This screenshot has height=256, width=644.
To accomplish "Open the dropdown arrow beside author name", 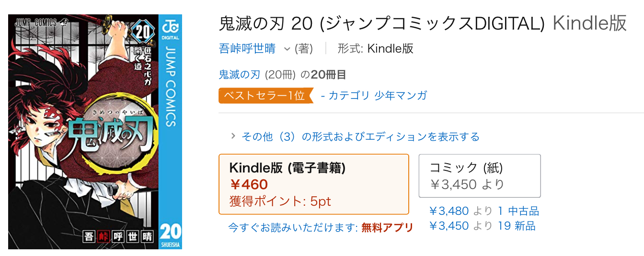I will click(x=287, y=49).
